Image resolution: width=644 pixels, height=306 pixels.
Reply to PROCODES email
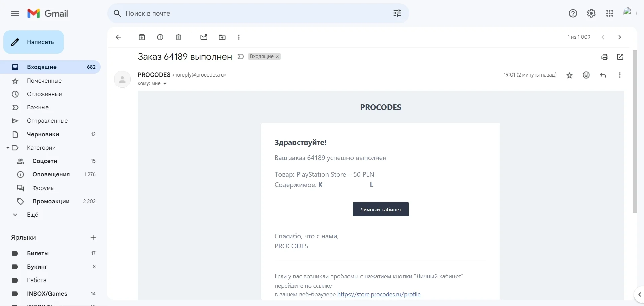pos(603,75)
